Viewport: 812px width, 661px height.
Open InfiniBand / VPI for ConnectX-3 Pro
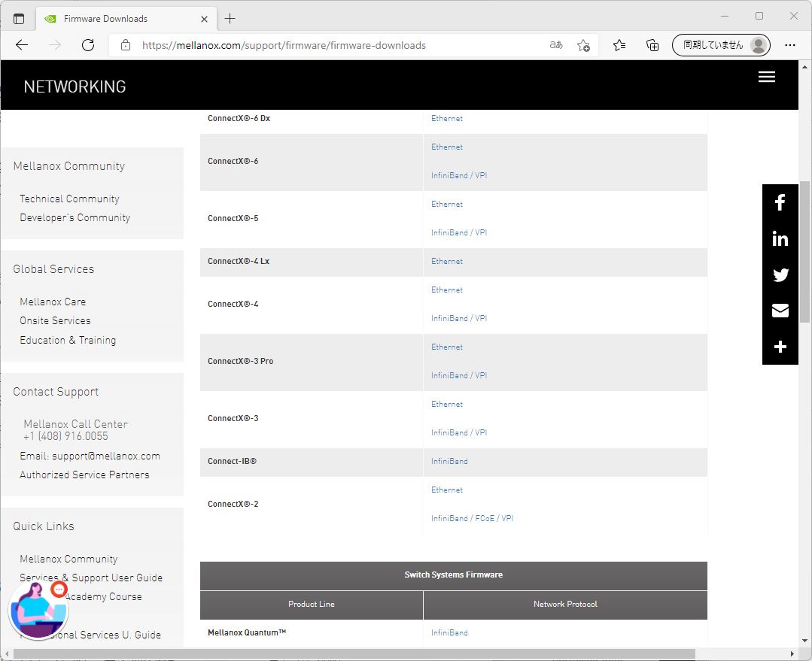pyautogui.click(x=459, y=376)
